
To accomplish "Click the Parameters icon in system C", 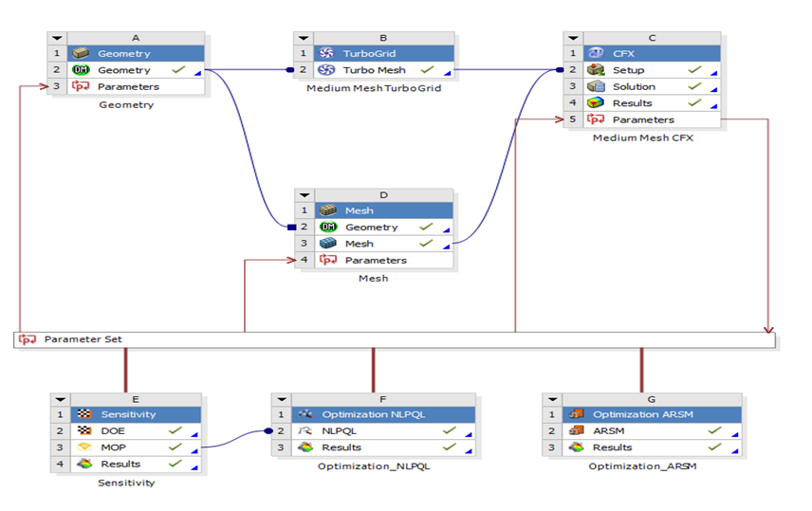I will [x=596, y=119].
